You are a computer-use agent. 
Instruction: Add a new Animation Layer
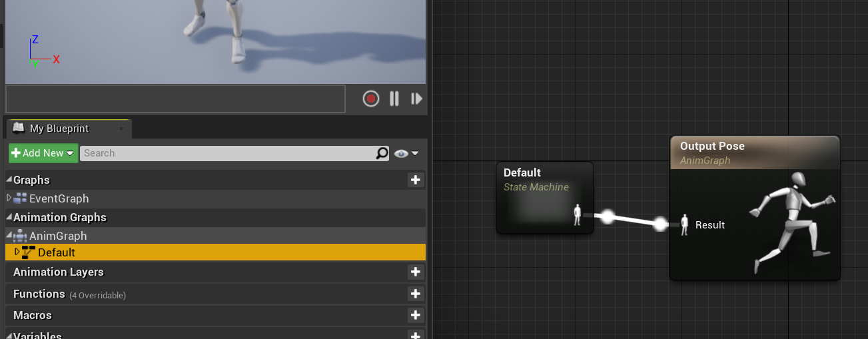tap(416, 272)
